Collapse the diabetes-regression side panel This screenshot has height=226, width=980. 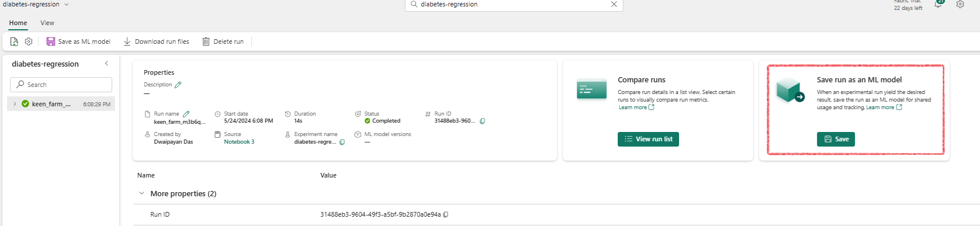[106, 64]
